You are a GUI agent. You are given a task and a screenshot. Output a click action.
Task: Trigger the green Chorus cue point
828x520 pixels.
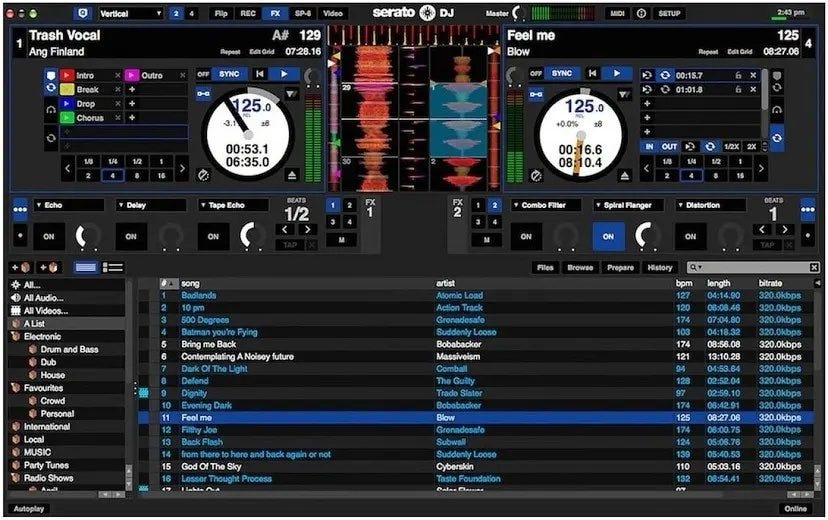coord(67,118)
